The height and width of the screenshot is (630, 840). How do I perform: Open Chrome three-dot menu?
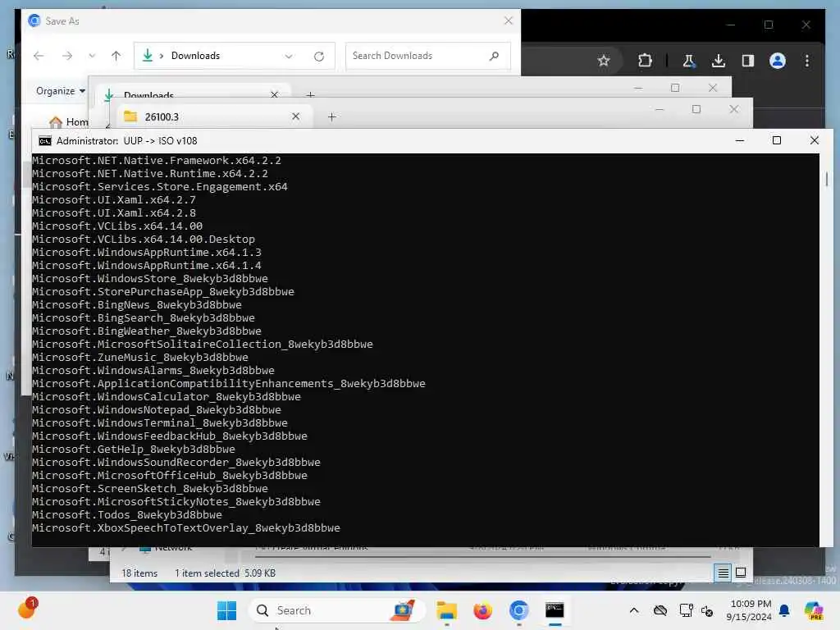[x=807, y=61]
